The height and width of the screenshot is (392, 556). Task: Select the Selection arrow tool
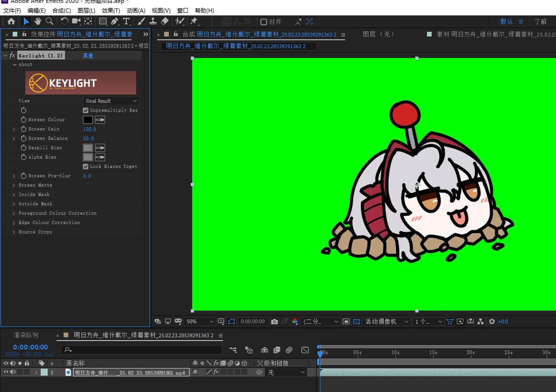[x=26, y=22]
